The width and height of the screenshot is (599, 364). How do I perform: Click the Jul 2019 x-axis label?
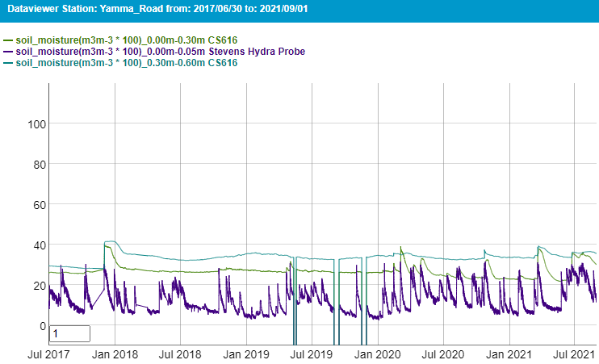pyautogui.click(x=312, y=354)
